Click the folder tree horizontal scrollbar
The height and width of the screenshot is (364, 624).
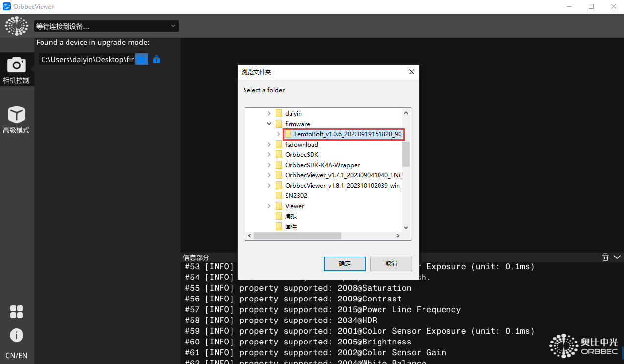tap(297, 236)
